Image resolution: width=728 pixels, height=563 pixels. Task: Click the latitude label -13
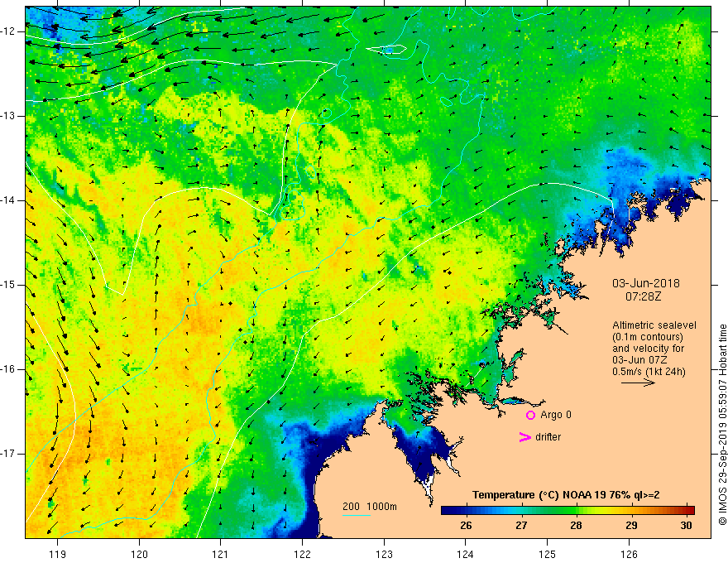tap(8, 116)
